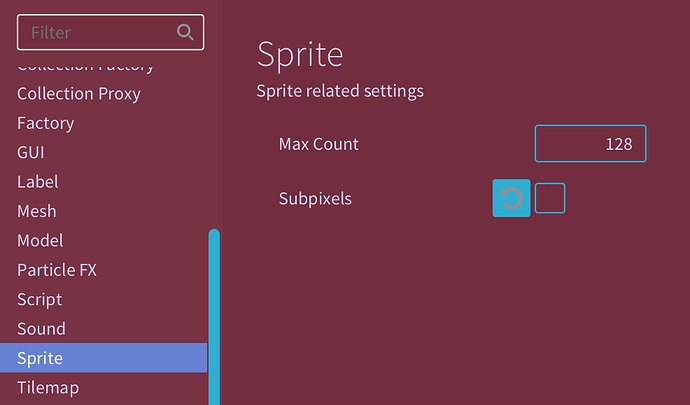Click the Subpixels label text
690x405 pixels.
pos(315,198)
